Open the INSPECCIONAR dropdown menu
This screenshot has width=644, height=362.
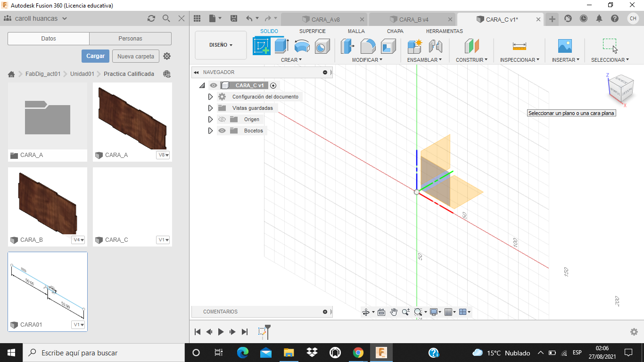pos(520,60)
